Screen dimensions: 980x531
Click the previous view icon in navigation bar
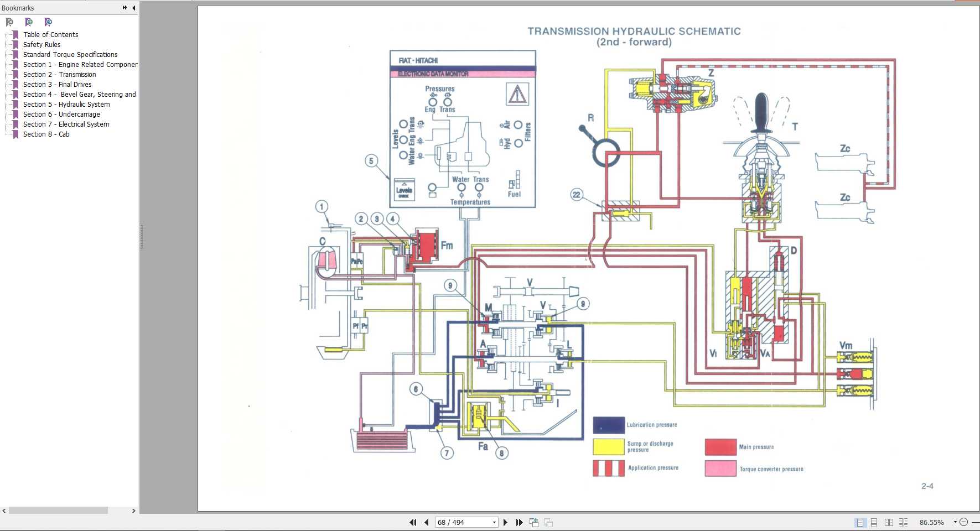pyautogui.click(x=534, y=522)
